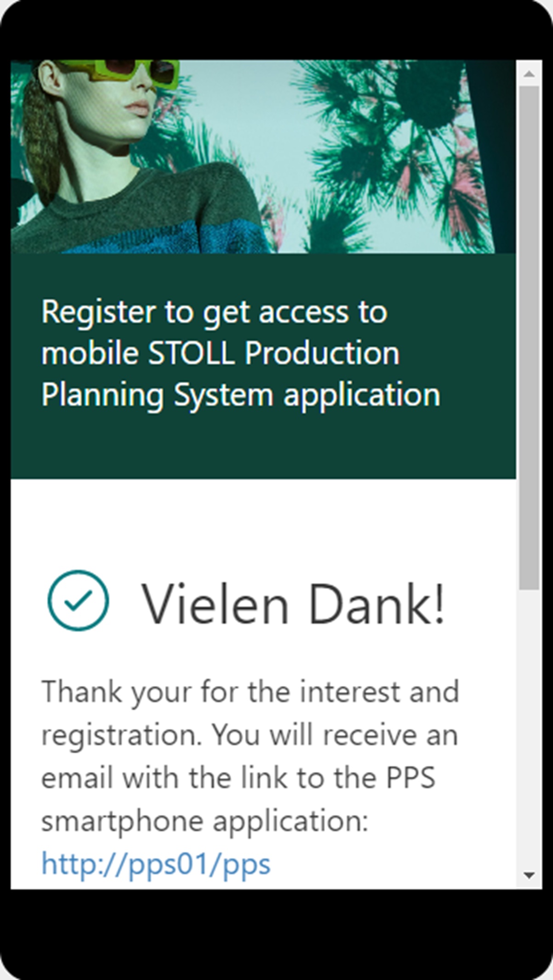The width and height of the screenshot is (553, 980).
Task: Click the teal checkmark circle icon
Action: coord(79,600)
